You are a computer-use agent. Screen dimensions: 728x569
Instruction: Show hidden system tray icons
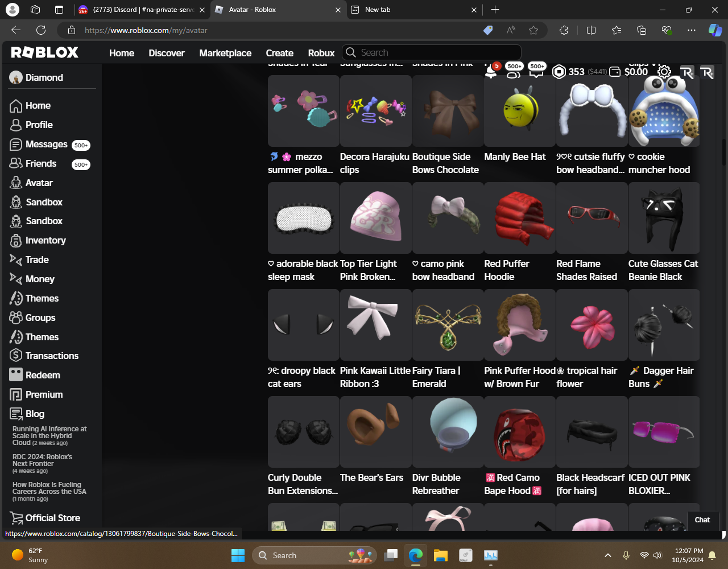pos(607,555)
